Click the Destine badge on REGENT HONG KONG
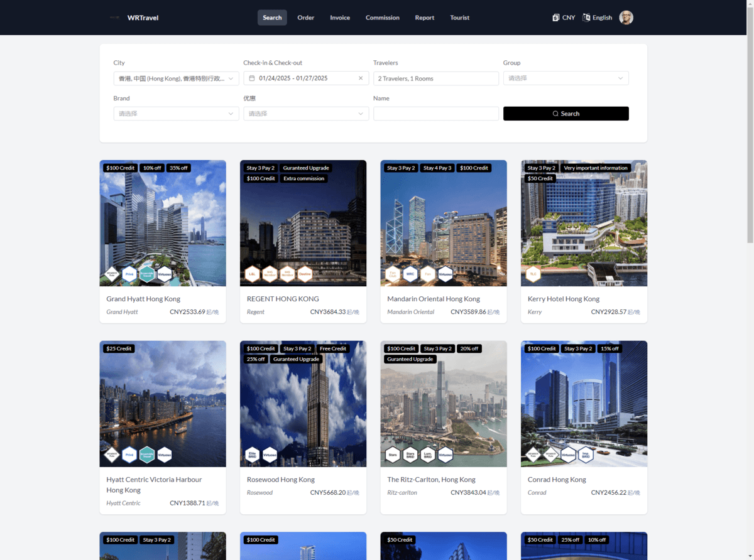The height and width of the screenshot is (560, 754). [x=305, y=274]
